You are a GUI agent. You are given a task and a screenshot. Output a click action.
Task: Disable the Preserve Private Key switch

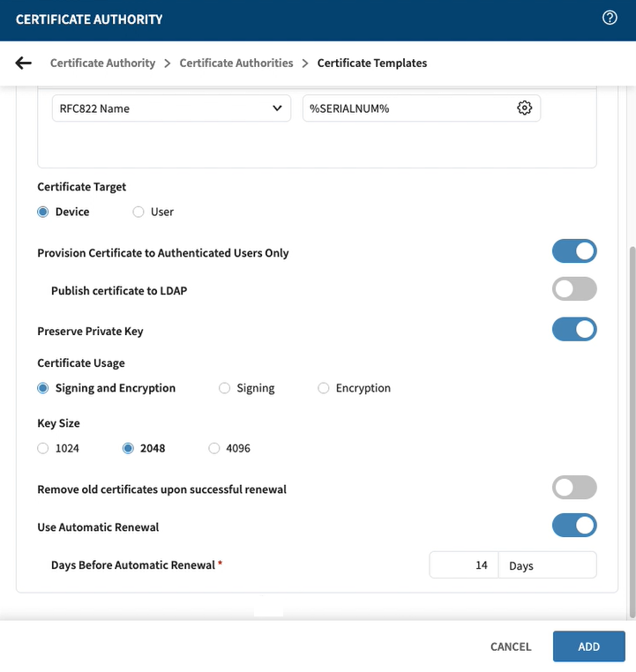574,331
